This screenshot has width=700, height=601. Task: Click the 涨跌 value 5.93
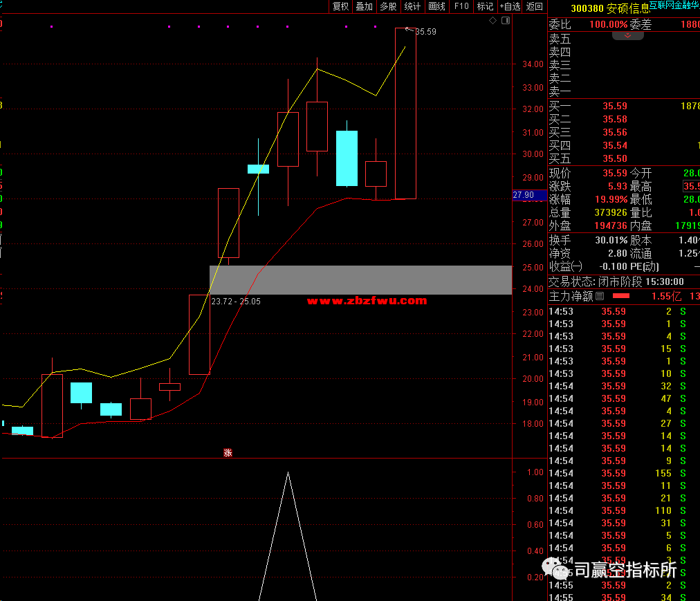click(x=618, y=186)
